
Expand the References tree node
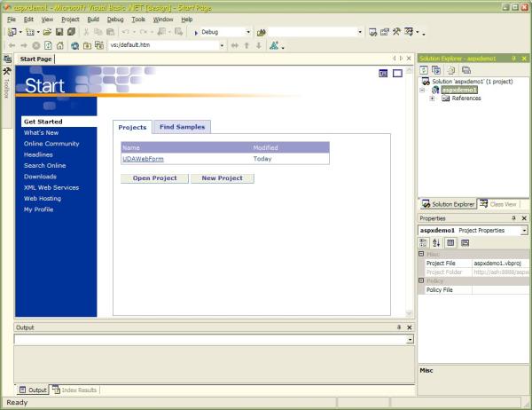(x=433, y=99)
